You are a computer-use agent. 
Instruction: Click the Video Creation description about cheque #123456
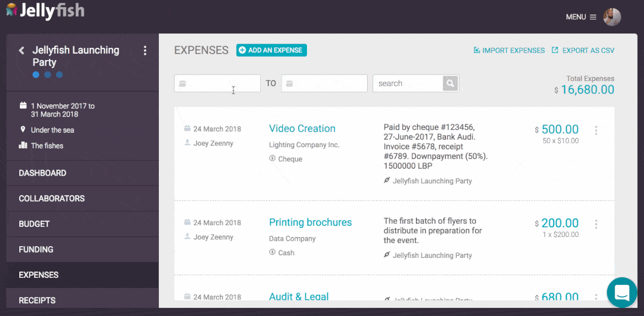tap(436, 147)
